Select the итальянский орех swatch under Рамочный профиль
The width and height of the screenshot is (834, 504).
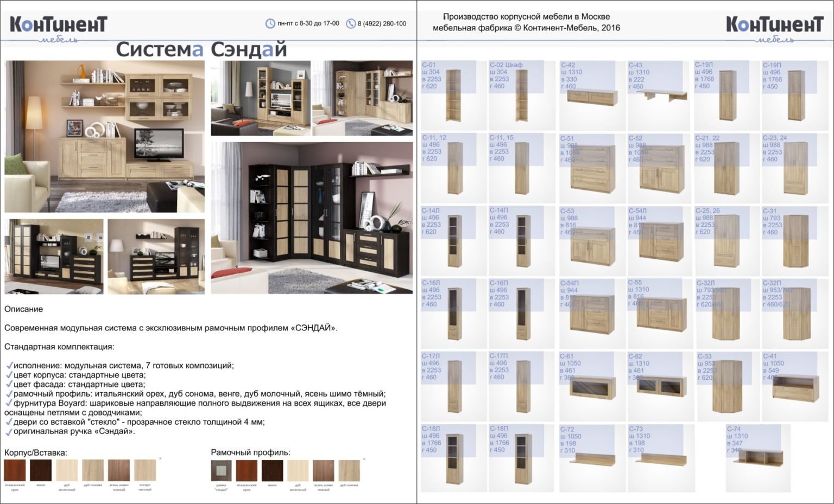pos(247,470)
